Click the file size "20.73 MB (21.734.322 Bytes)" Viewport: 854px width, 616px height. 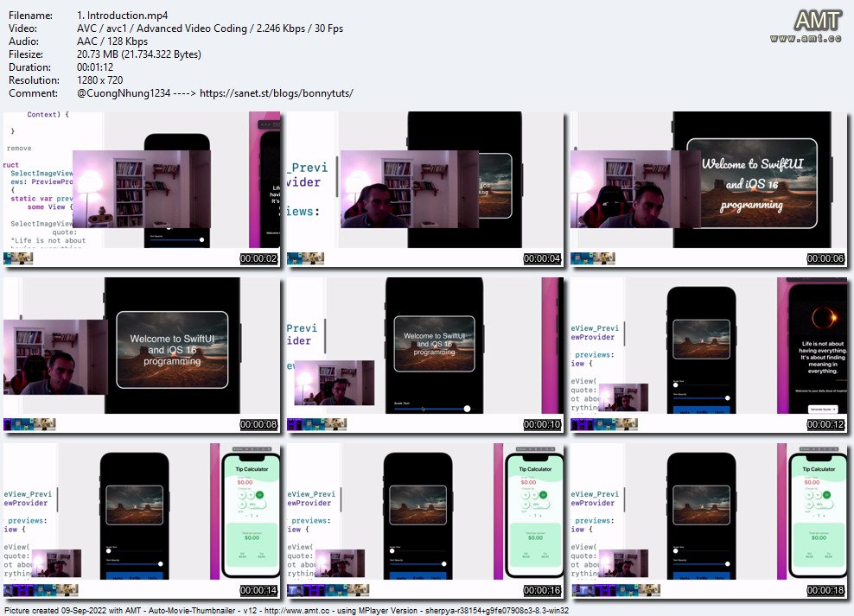click(x=139, y=54)
